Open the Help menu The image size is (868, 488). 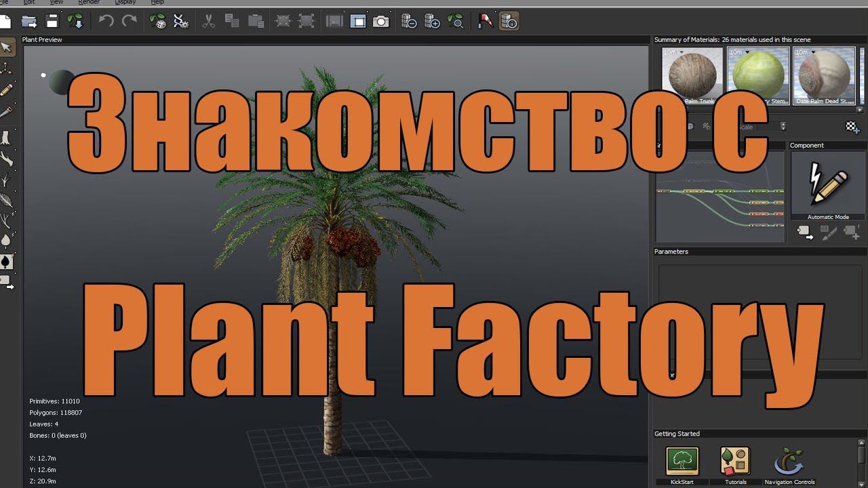click(157, 3)
